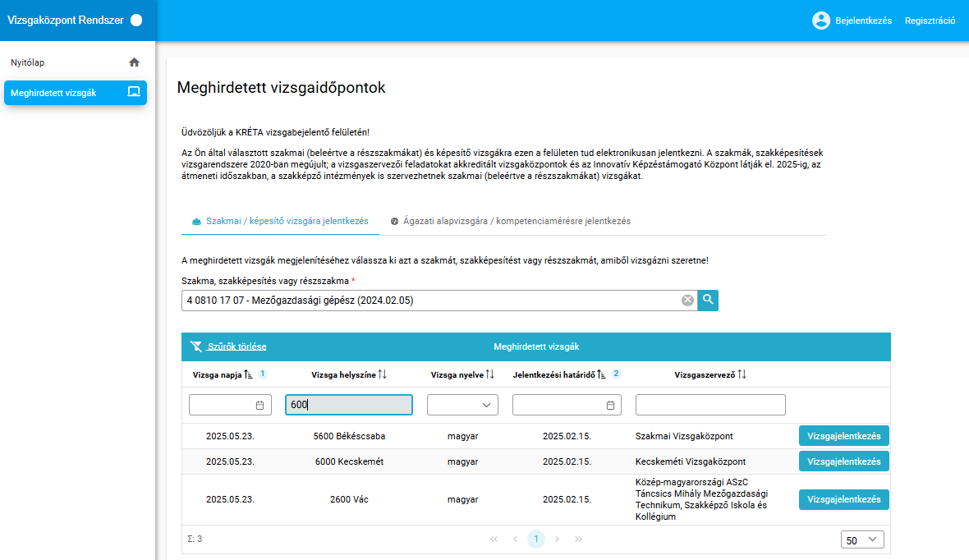Click the 5600 Békéscsaba location cell

[x=349, y=436]
